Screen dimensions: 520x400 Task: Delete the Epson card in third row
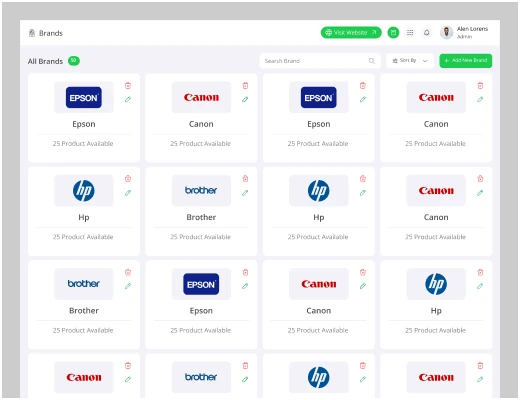(x=245, y=272)
